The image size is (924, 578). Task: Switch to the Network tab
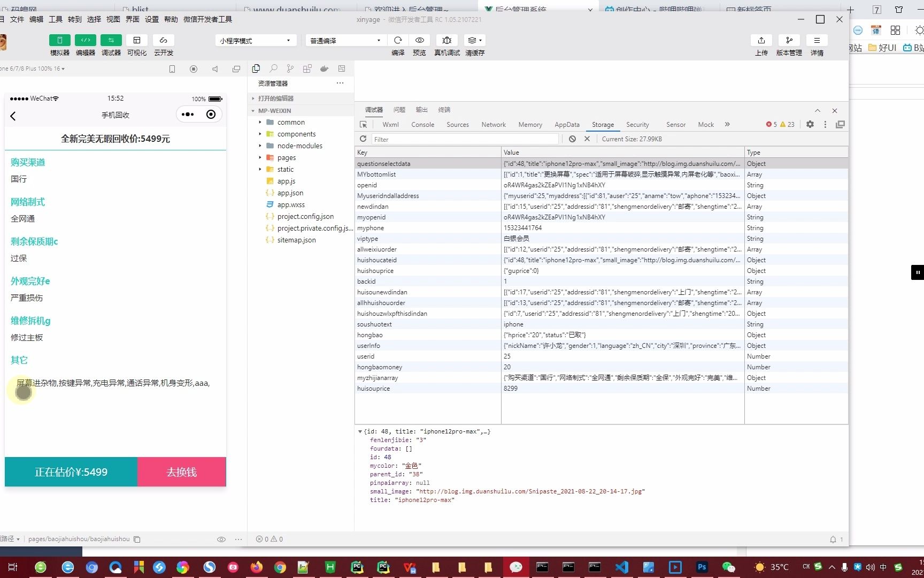[x=493, y=125]
